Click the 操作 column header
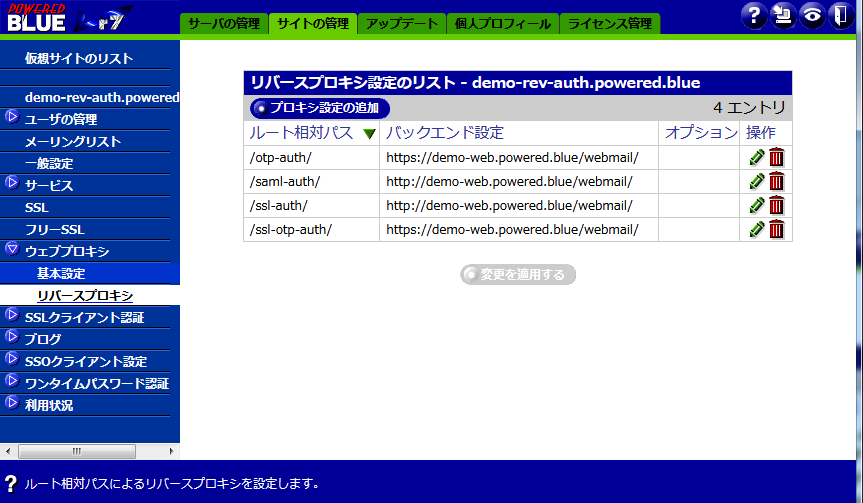863x503 pixels. [x=761, y=133]
